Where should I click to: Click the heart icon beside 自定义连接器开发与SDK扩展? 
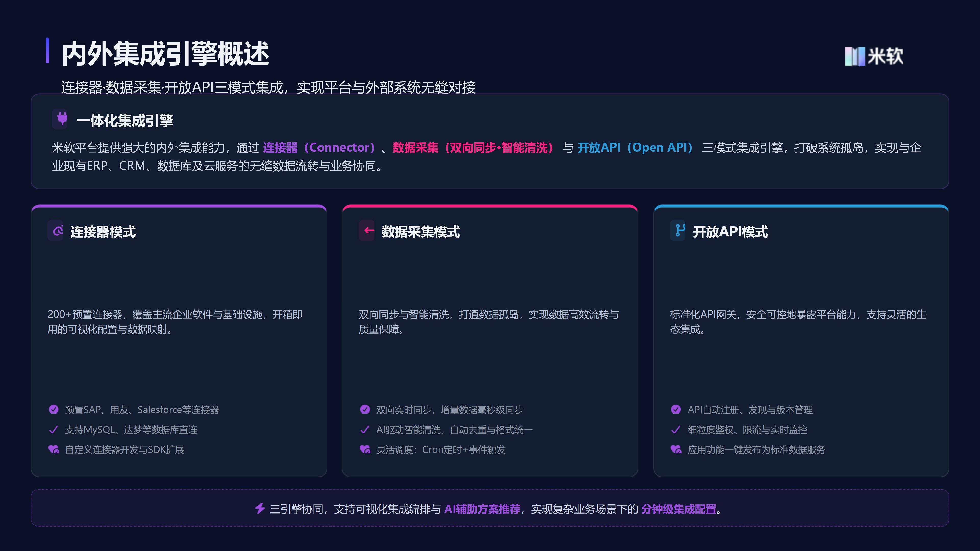pyautogui.click(x=54, y=449)
